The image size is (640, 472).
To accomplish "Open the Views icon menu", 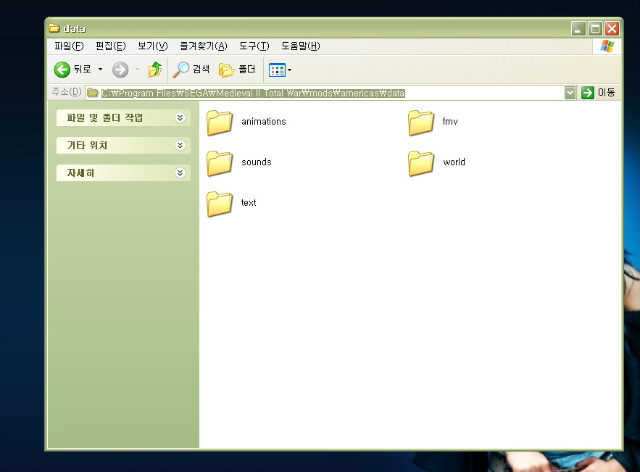I will [x=277, y=70].
